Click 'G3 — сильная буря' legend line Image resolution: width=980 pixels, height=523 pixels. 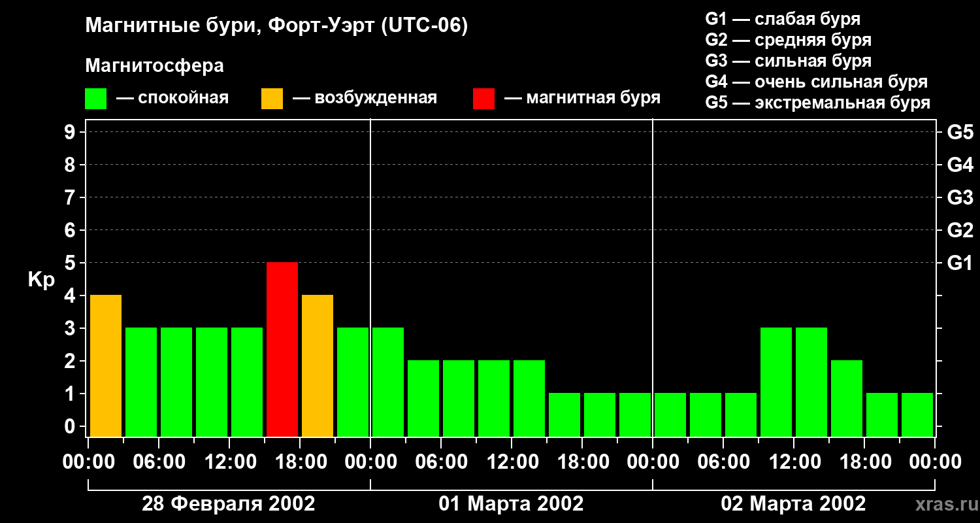(789, 61)
